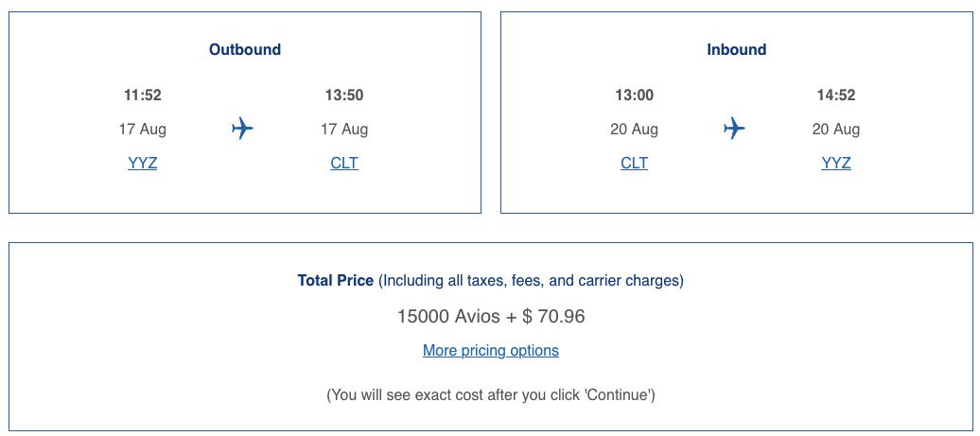Click the Total Price label
The height and width of the screenshot is (436, 980).
(x=336, y=280)
